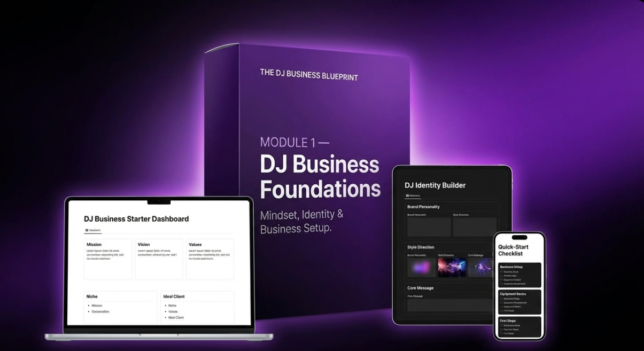Click the top card heading on the phone checklist
The height and width of the screenshot is (351, 644).
(511, 267)
